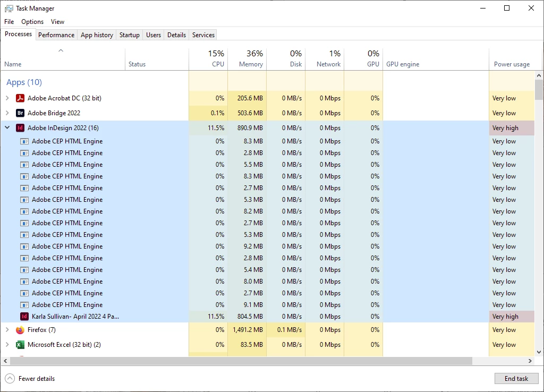Screen dimensions: 544x392
Task: Click the horizontal scrollbar right arrow
Action: (x=530, y=361)
